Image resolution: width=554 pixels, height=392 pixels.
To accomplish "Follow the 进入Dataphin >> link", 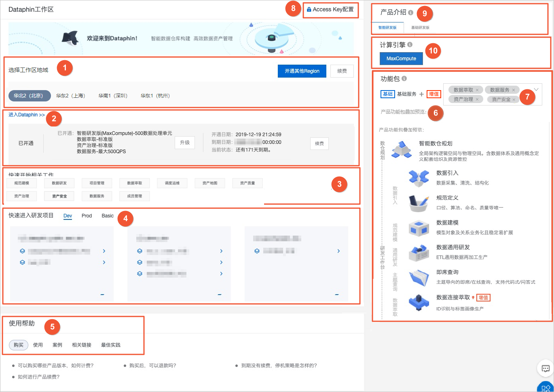I will pos(27,115).
